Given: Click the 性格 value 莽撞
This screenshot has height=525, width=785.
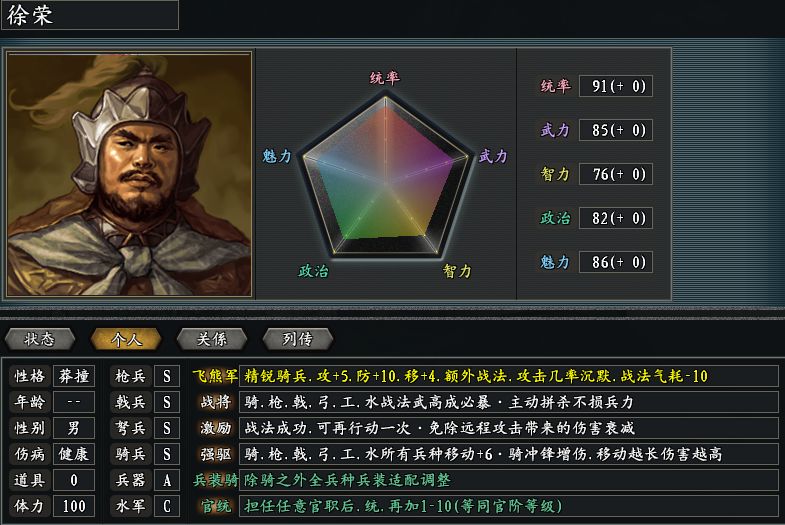Looking at the screenshot, I should click(x=73, y=377).
